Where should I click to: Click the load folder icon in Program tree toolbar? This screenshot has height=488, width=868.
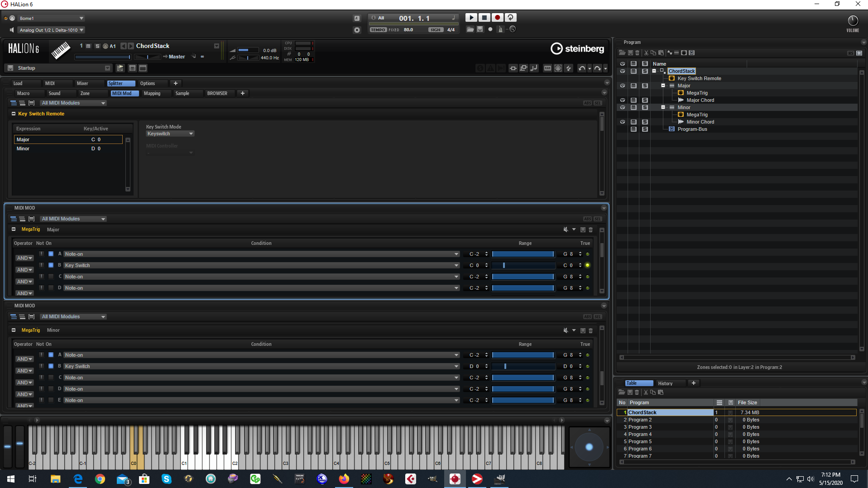click(622, 53)
